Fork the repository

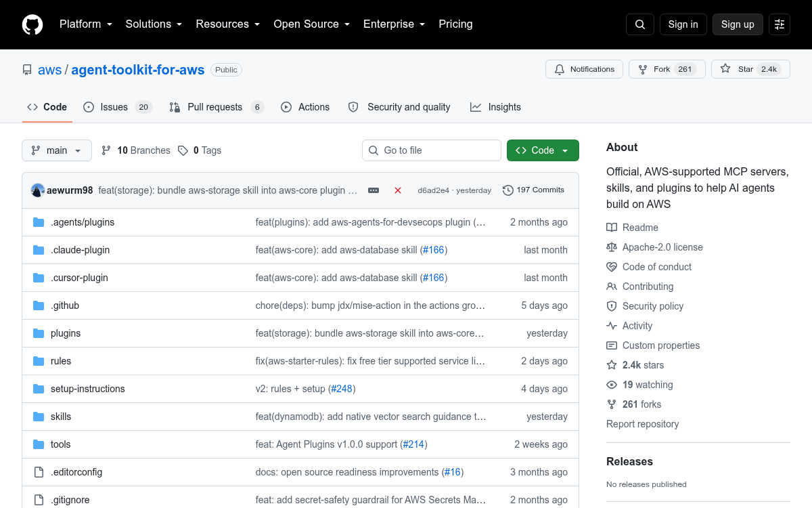[x=667, y=69]
